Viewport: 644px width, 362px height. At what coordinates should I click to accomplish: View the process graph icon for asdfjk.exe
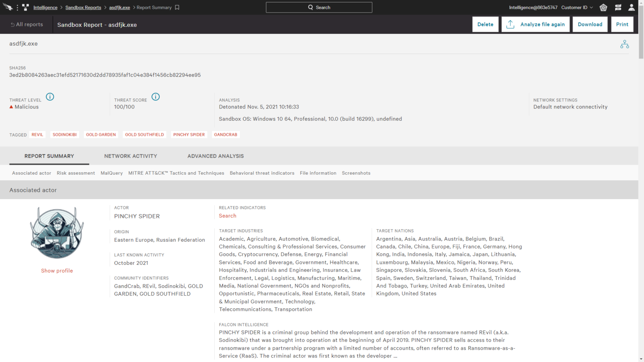click(624, 44)
